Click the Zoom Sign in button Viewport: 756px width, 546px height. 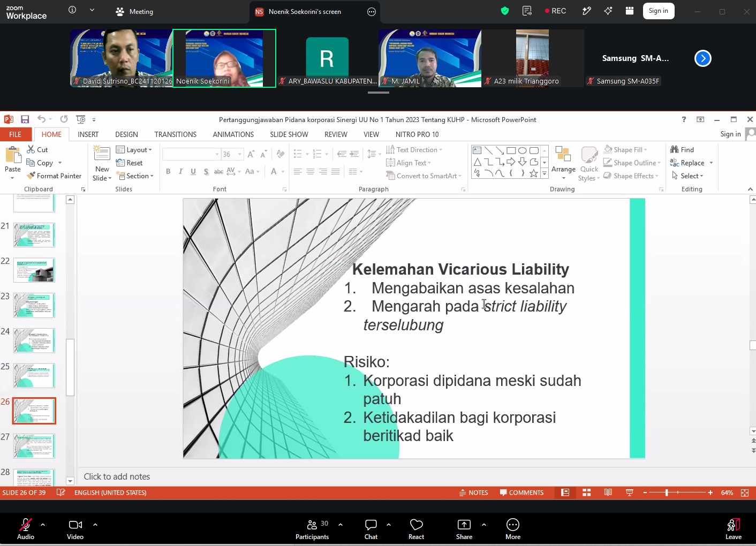click(x=658, y=11)
